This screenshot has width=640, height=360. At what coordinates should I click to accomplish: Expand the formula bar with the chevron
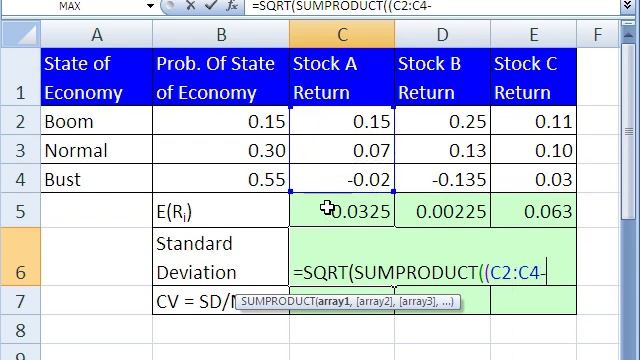tap(628, 6)
